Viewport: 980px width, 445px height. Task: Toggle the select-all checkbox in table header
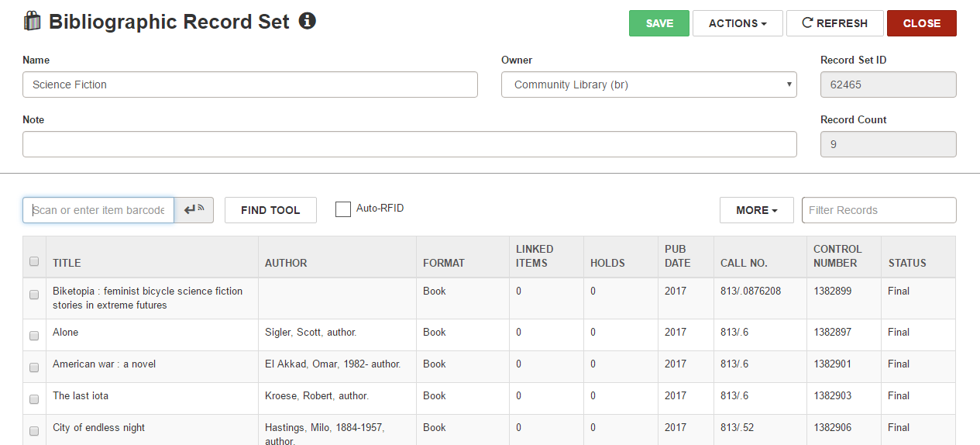pyautogui.click(x=34, y=262)
